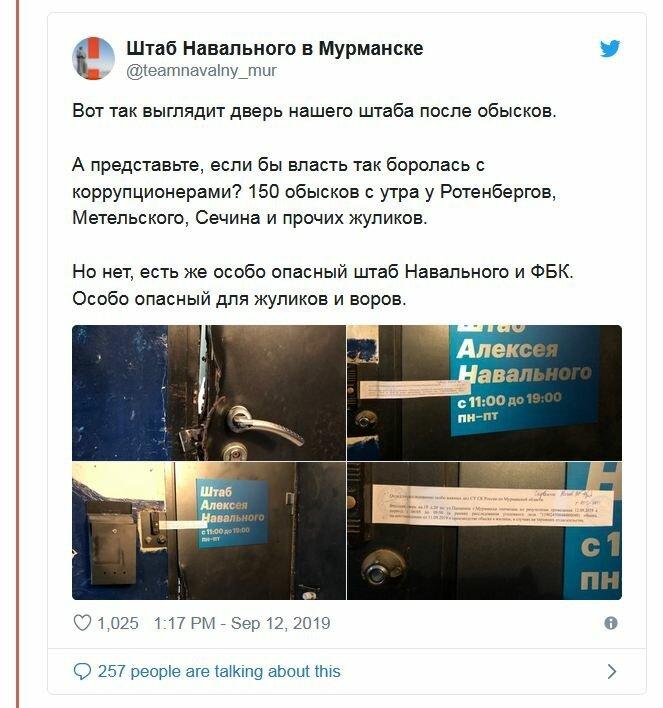Screen dimensions: 663x708
Task: Click the Особо опасный для жуликов line
Action: tap(239, 299)
